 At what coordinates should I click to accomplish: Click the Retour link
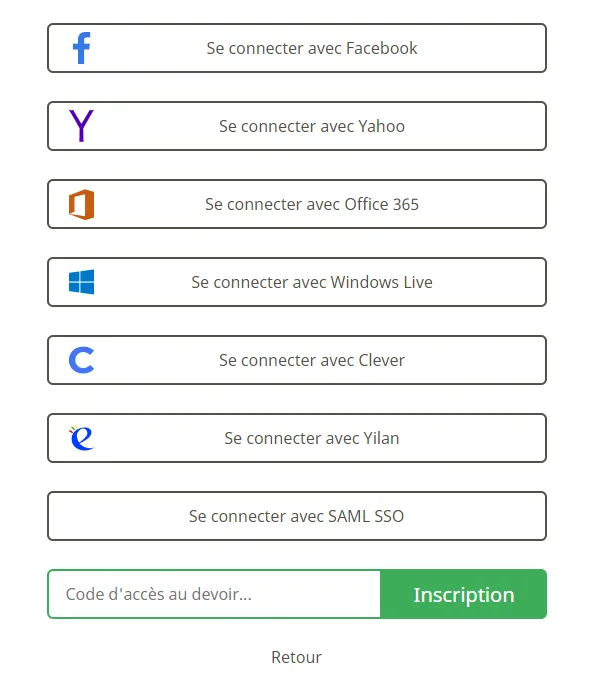pyautogui.click(x=297, y=657)
